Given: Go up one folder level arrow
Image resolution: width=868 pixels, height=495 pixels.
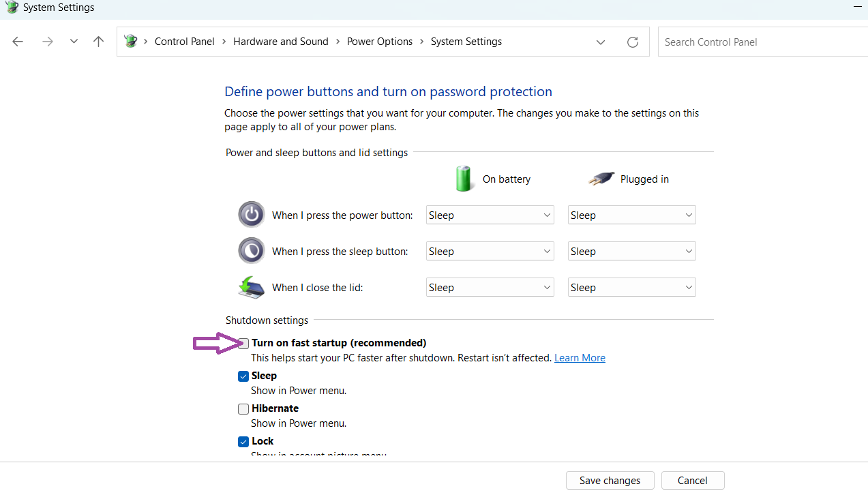Looking at the screenshot, I should tap(98, 42).
